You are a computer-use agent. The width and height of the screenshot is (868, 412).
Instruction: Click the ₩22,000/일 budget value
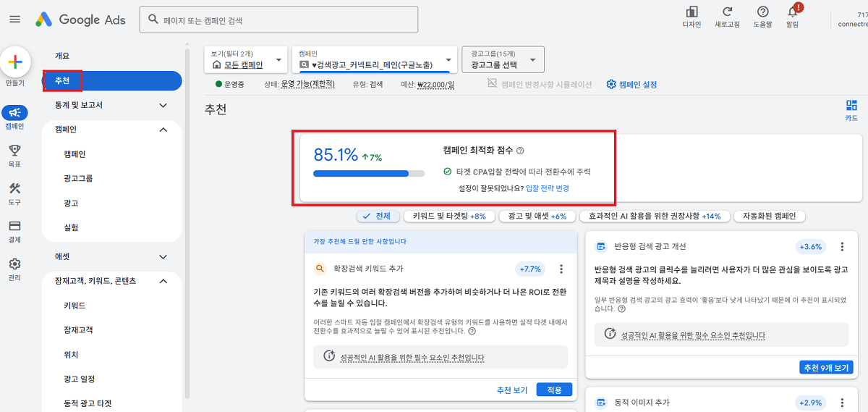[x=436, y=84]
